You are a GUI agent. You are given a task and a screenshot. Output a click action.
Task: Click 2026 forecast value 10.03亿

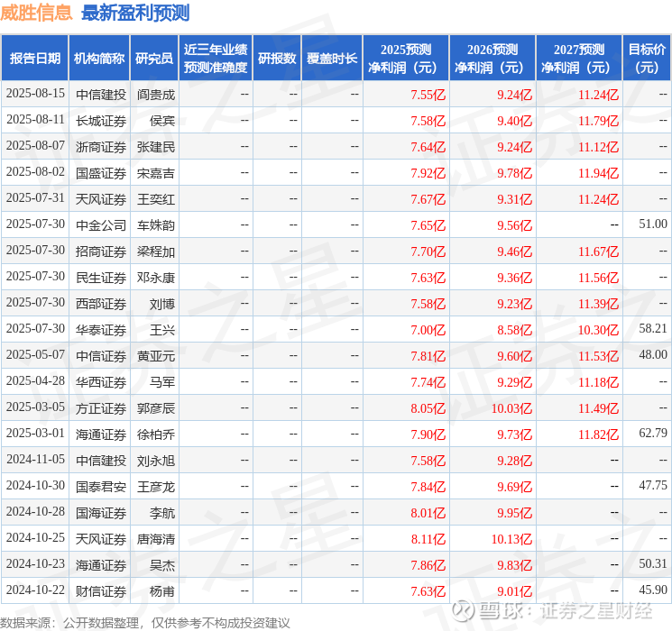511,408
